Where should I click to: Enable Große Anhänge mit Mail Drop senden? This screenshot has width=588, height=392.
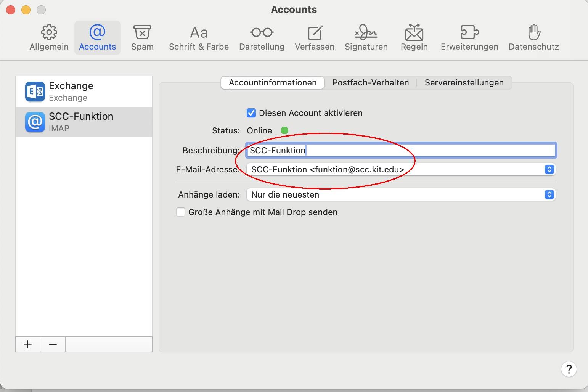[181, 212]
